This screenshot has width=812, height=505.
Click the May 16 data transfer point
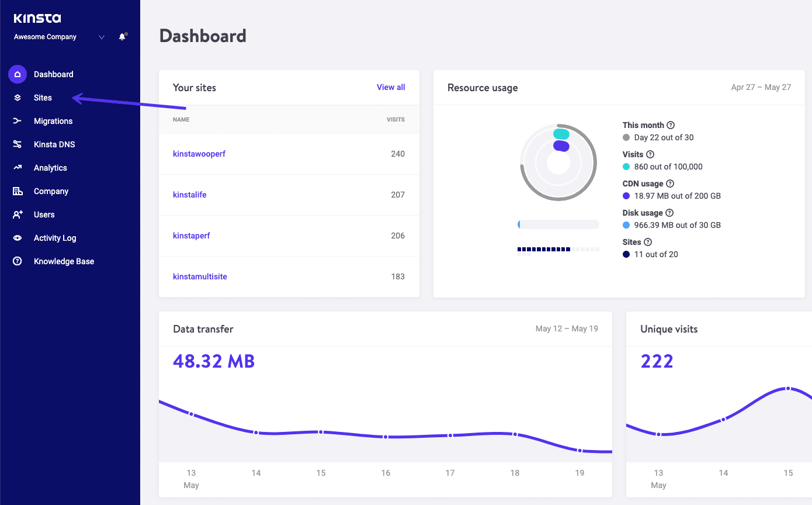tap(386, 437)
